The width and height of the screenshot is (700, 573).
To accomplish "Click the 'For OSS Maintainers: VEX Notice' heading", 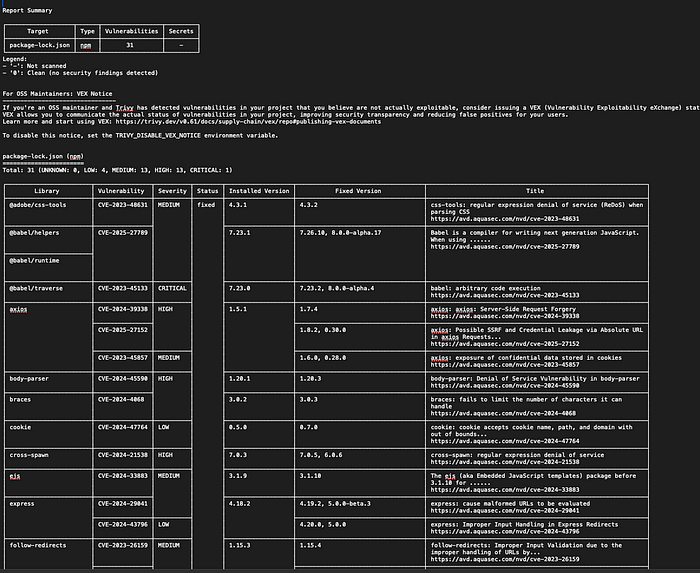I will 58,94.
